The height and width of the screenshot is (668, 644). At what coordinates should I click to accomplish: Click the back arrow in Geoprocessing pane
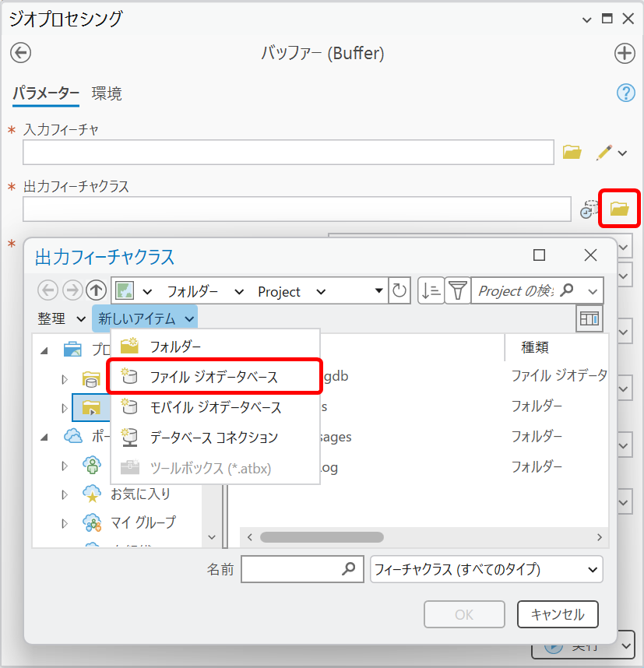point(20,53)
